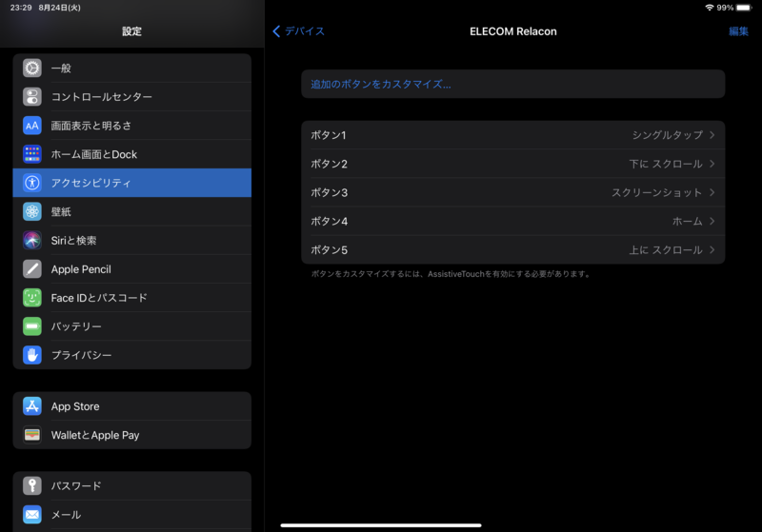This screenshot has height=532, width=762.
Task: Open コントロールセンター settings
Action: (131, 96)
